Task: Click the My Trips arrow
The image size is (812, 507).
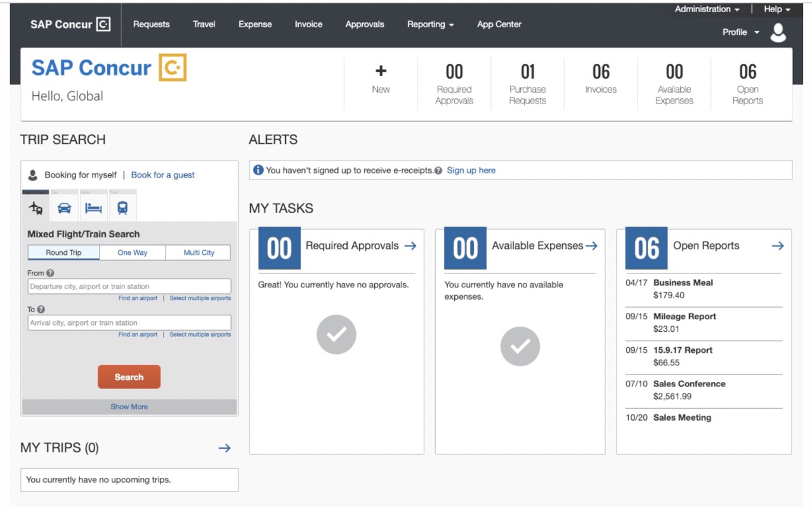Action: coord(225,448)
